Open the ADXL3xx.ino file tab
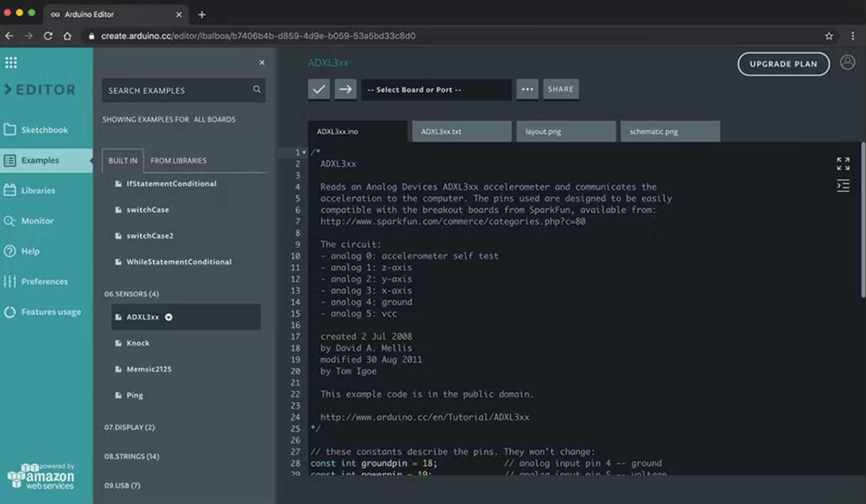This screenshot has height=504, width=866. coord(358,131)
